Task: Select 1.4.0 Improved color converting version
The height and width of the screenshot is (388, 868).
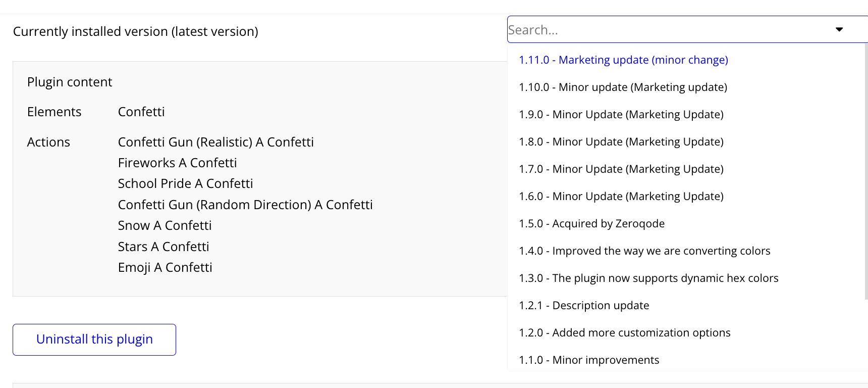Action: click(644, 251)
